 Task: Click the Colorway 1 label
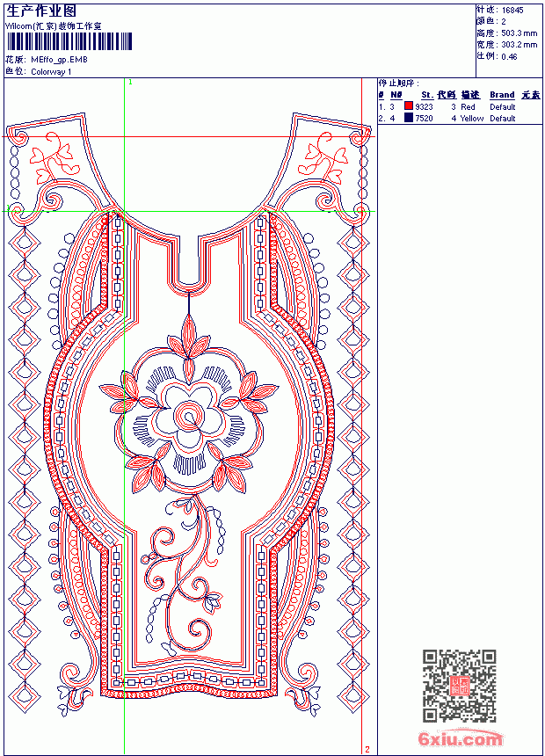[x=51, y=72]
